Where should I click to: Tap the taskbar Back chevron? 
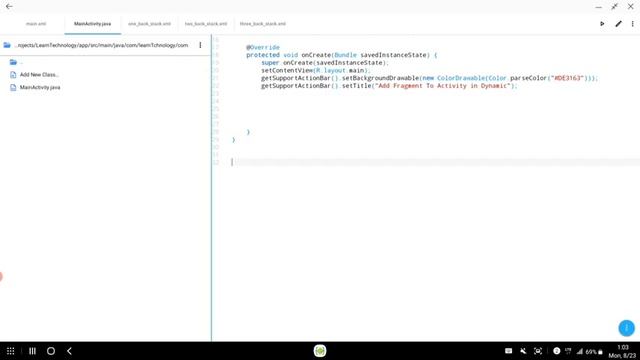click(x=69, y=351)
